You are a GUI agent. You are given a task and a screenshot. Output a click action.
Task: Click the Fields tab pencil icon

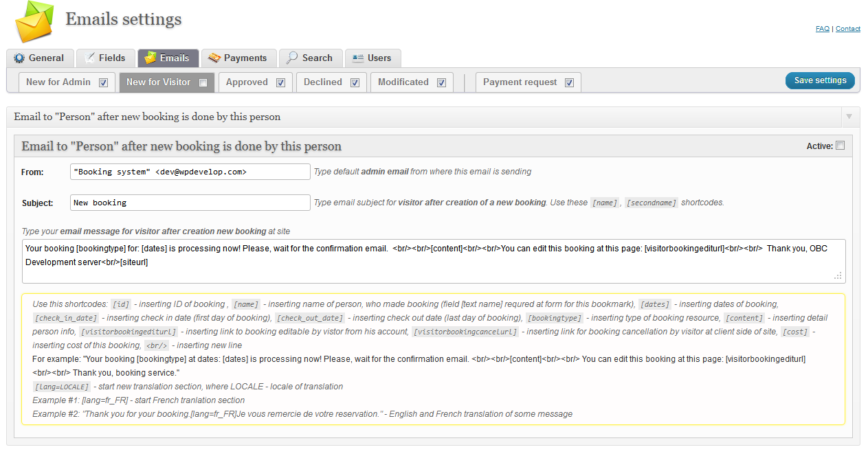[x=89, y=58]
